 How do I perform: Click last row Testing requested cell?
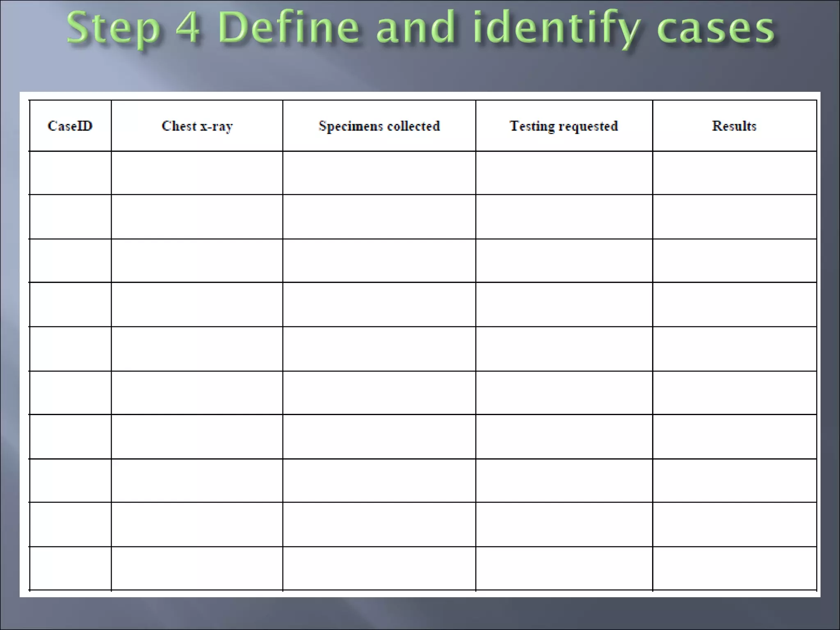click(564, 568)
